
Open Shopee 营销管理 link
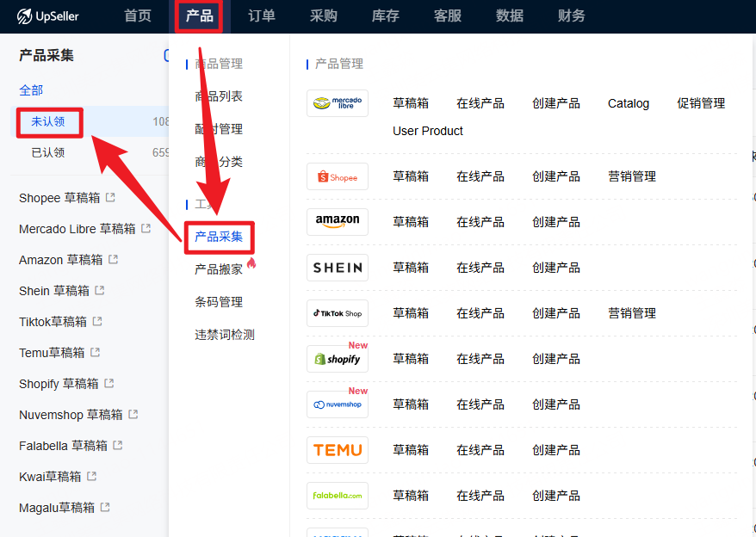(632, 176)
